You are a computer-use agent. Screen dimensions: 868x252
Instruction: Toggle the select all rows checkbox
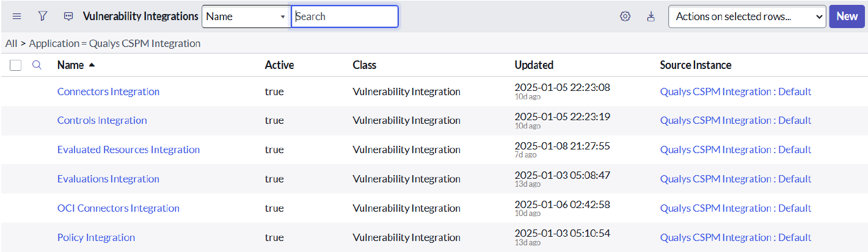coord(16,65)
